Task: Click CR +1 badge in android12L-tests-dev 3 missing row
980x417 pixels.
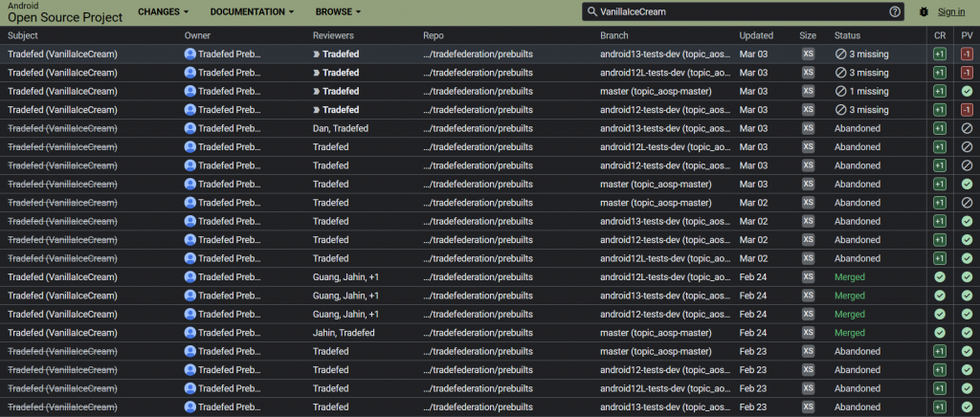Action: point(940,73)
